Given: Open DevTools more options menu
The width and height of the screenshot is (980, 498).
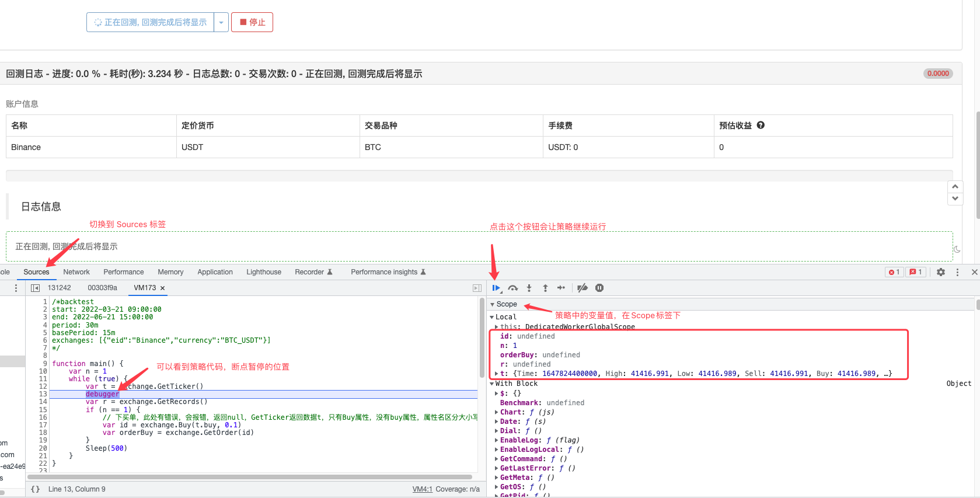Looking at the screenshot, I should point(957,272).
